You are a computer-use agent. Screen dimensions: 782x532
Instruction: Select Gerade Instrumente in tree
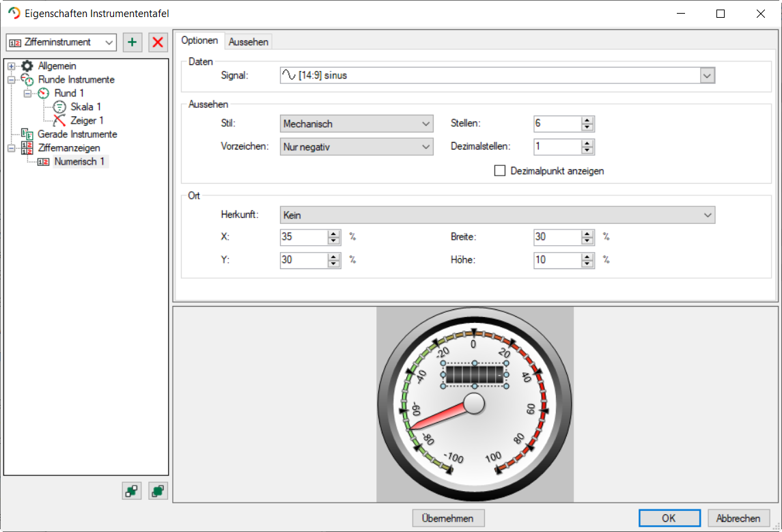pyautogui.click(x=77, y=134)
